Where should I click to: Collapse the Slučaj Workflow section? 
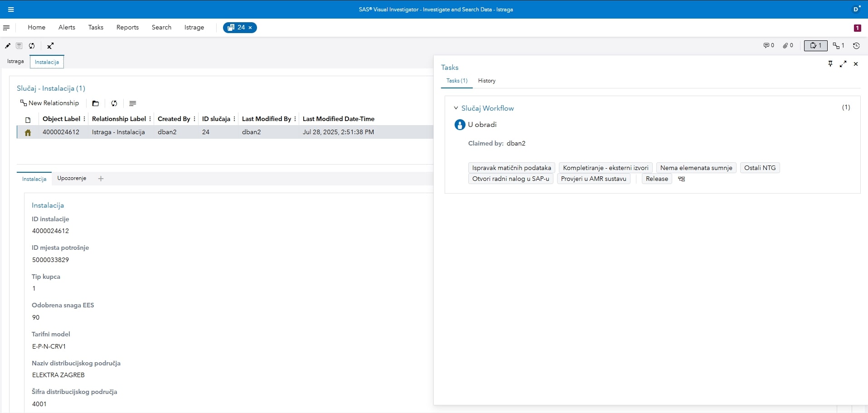(x=456, y=108)
